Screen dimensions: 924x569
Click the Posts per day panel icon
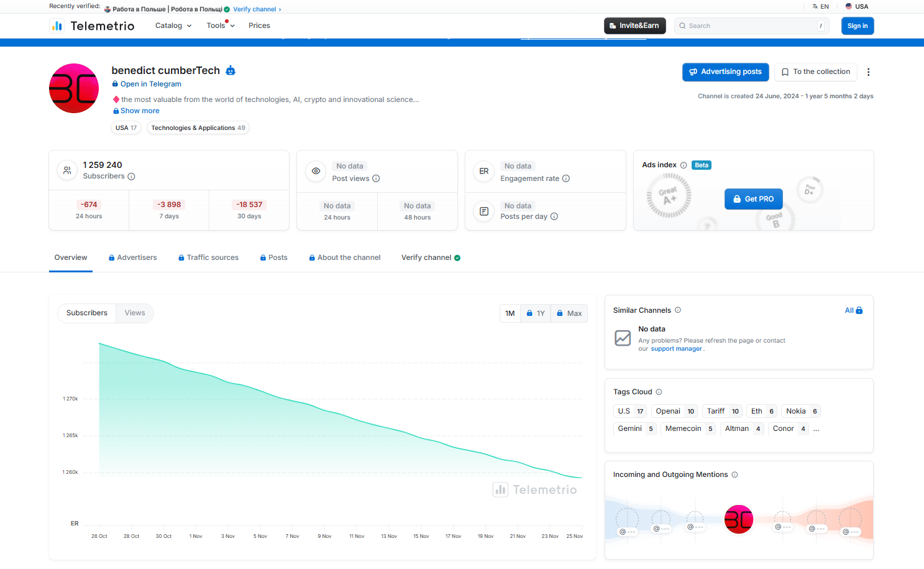tap(483, 211)
